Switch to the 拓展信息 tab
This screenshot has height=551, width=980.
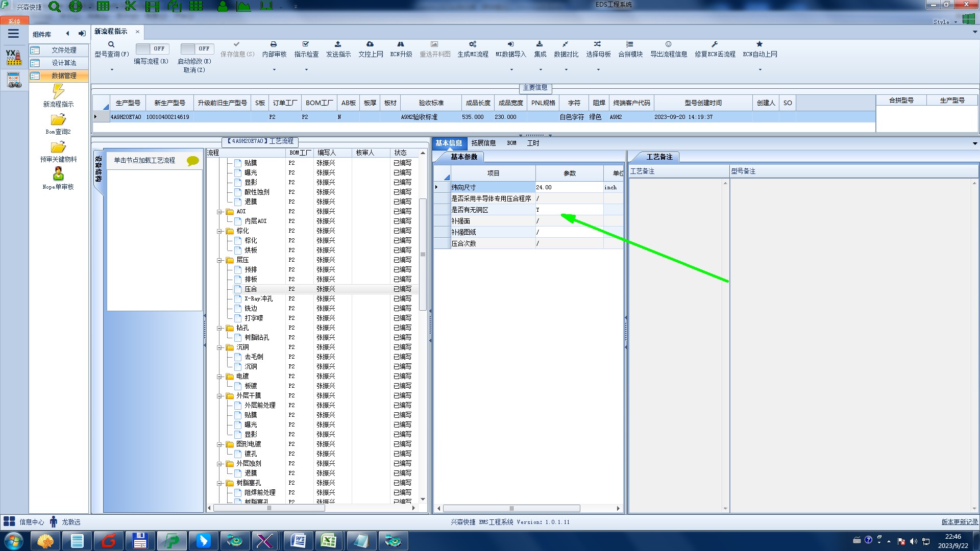coord(483,143)
